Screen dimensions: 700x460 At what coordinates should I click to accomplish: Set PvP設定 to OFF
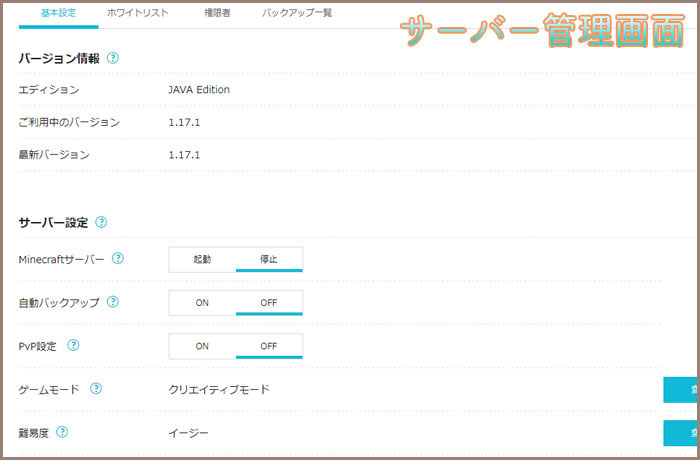[x=269, y=346]
